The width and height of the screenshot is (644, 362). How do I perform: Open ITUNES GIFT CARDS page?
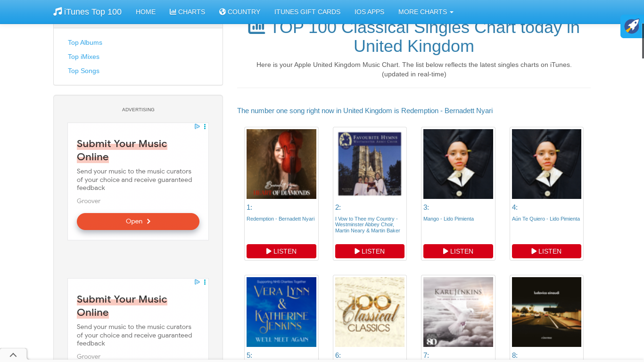click(x=307, y=12)
